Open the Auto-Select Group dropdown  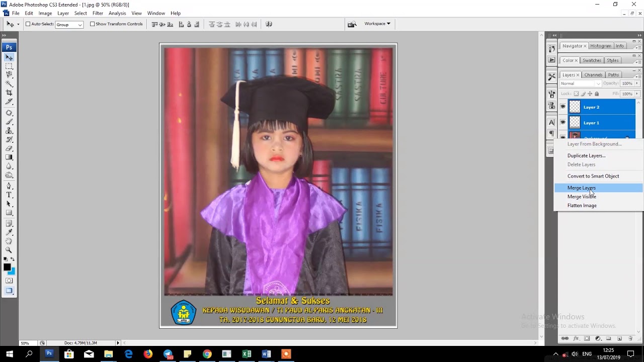[69, 24]
